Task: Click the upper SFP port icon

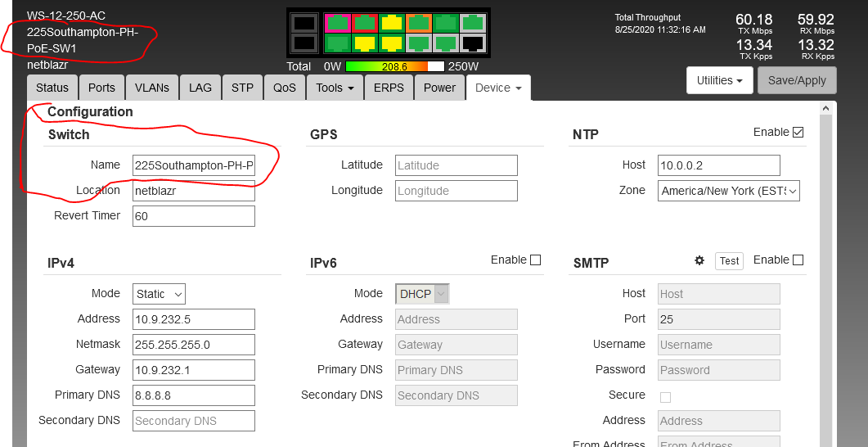Action: pos(304,24)
